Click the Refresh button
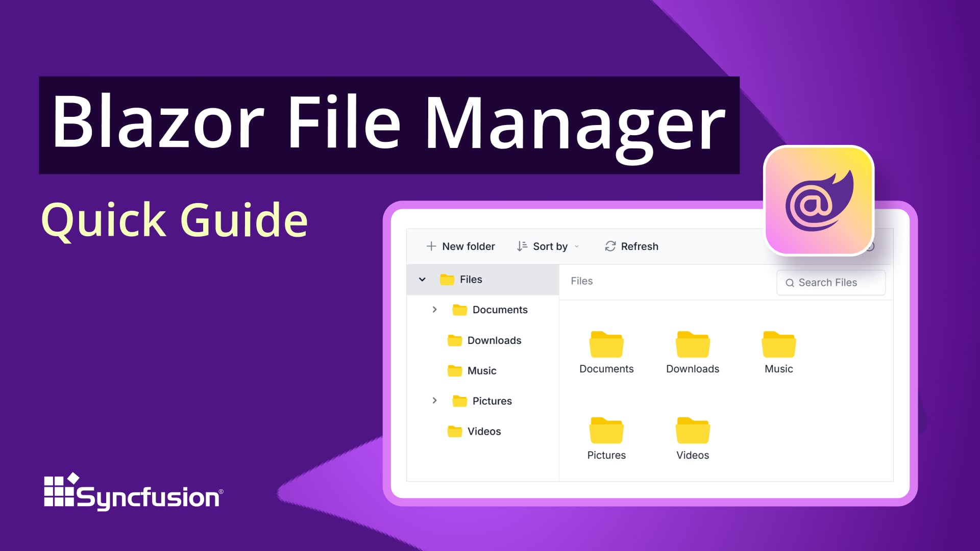Screen dimensions: 980x551 [631, 246]
